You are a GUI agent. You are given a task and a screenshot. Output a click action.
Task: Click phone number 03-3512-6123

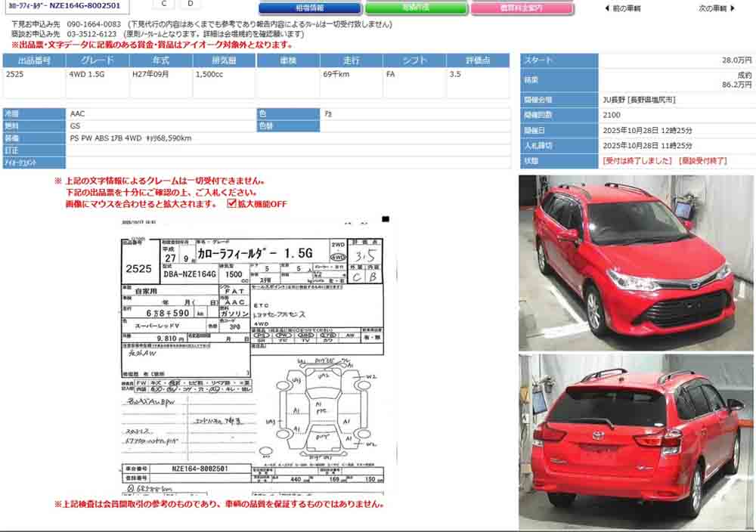[x=92, y=34]
